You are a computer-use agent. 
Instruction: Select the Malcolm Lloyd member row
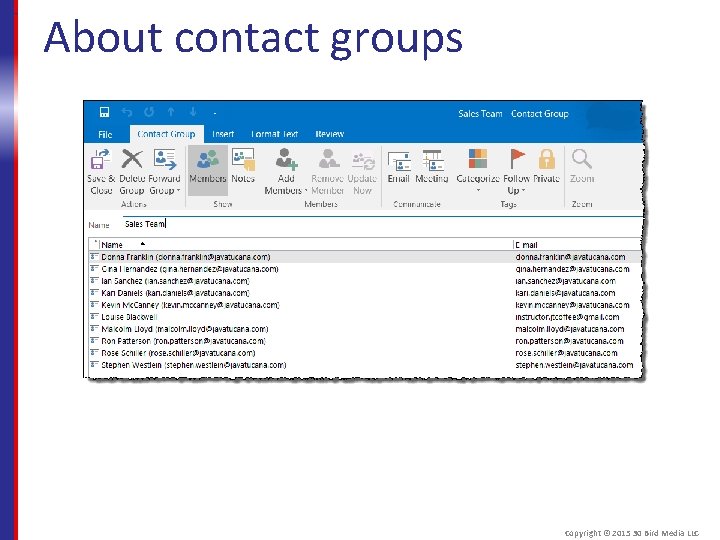[365, 329]
